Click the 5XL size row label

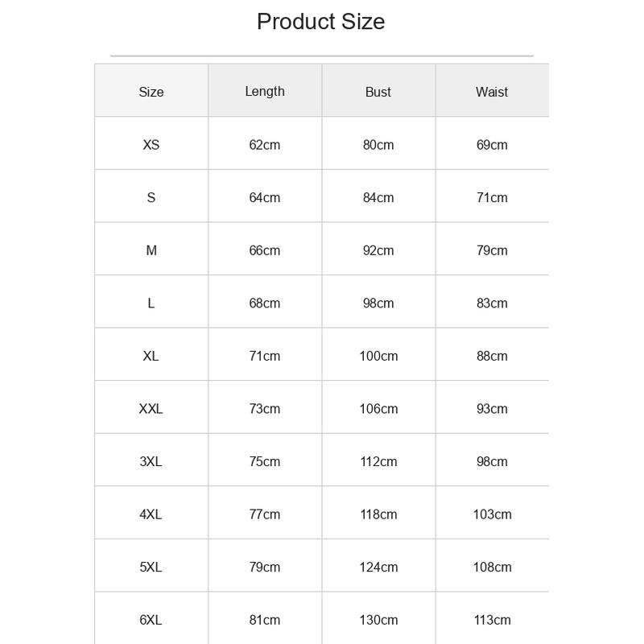coord(151,567)
